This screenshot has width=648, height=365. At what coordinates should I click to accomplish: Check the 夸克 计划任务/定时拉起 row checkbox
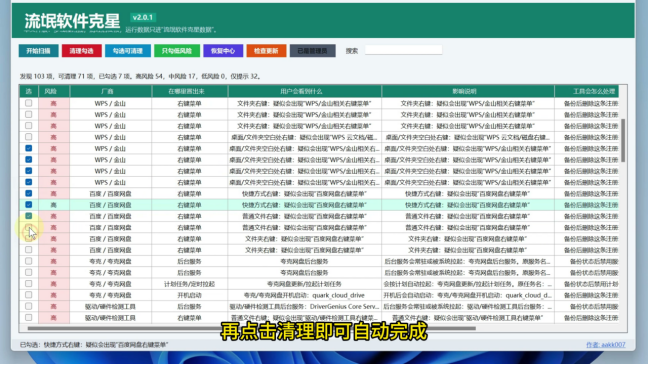coord(29,284)
